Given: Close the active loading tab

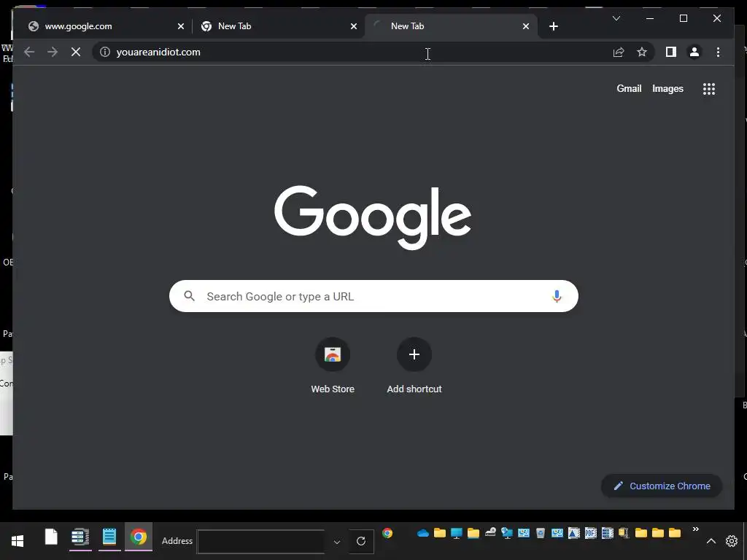Looking at the screenshot, I should pos(525,26).
